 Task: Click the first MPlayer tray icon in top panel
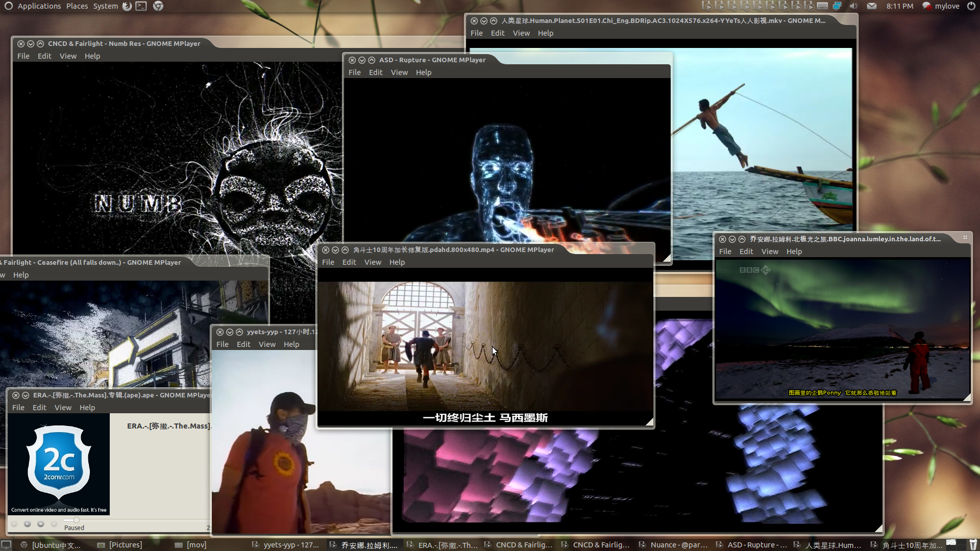(x=707, y=6)
